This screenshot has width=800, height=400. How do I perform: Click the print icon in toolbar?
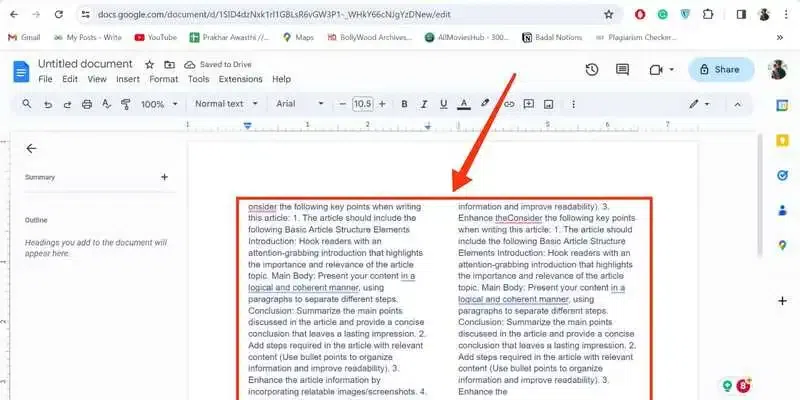(x=87, y=104)
